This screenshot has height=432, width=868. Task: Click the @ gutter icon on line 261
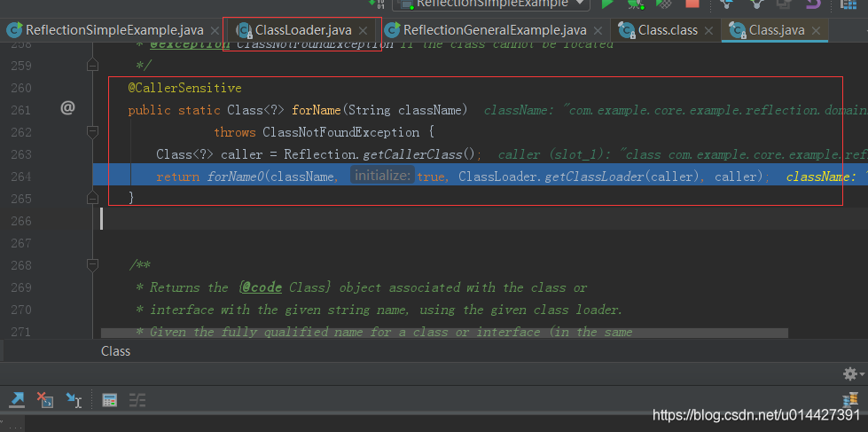click(x=67, y=107)
